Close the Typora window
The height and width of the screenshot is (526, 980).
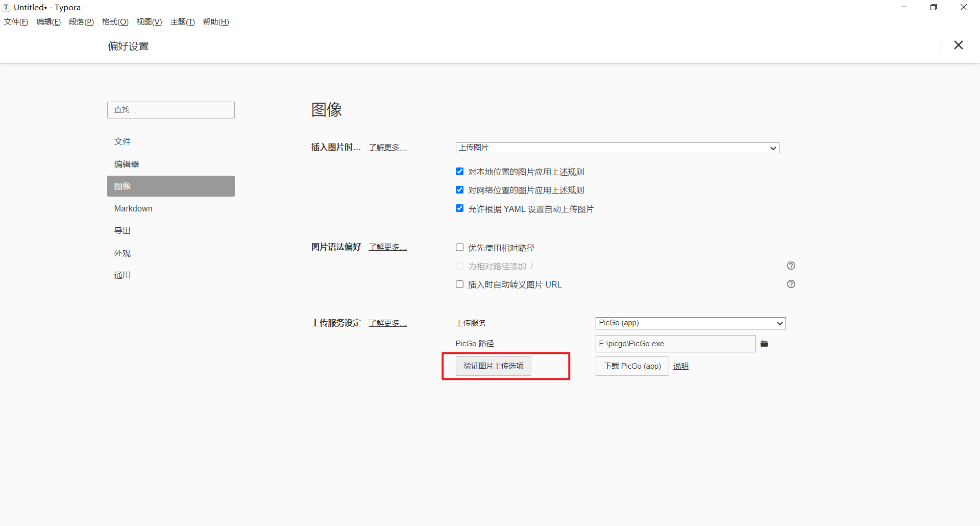pyautogui.click(x=964, y=7)
